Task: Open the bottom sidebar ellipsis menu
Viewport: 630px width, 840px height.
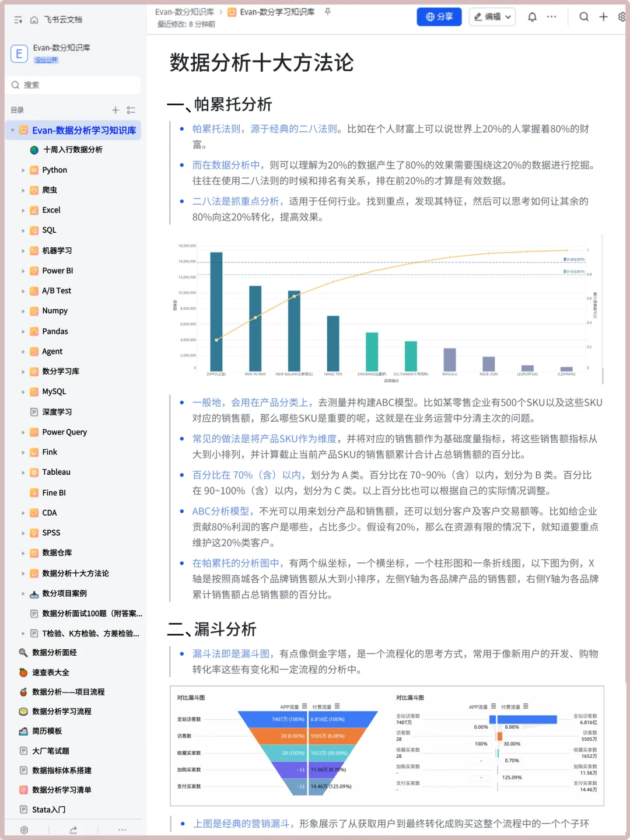Action: (122, 829)
